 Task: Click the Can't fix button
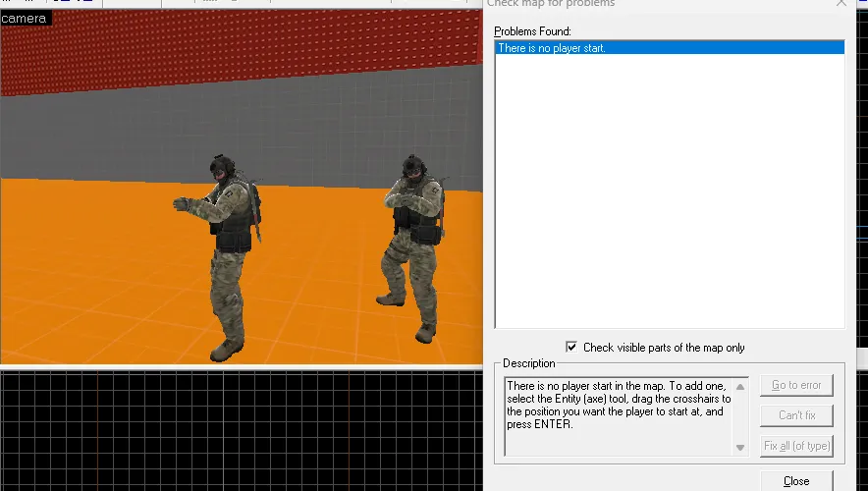point(796,415)
